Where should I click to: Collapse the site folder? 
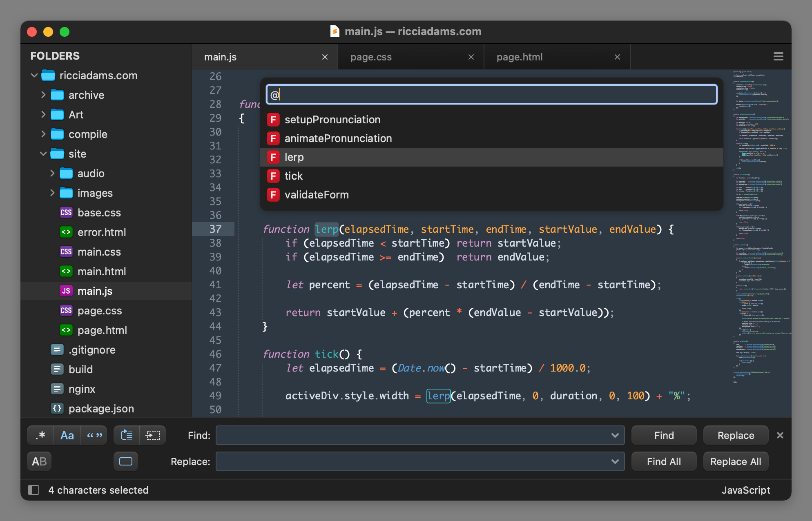tap(43, 154)
